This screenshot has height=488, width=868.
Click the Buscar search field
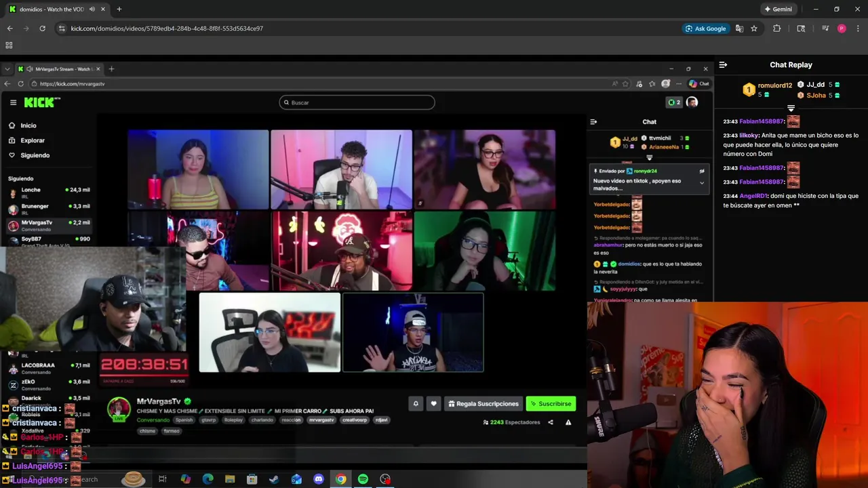coord(357,102)
